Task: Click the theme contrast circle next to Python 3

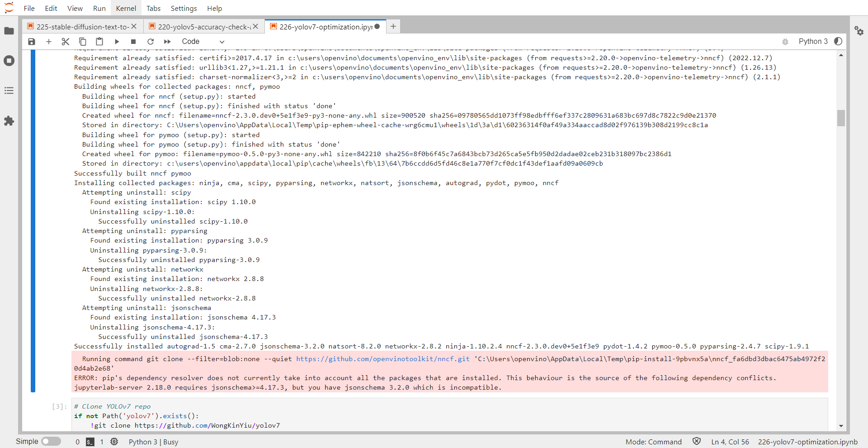Action: (x=839, y=41)
